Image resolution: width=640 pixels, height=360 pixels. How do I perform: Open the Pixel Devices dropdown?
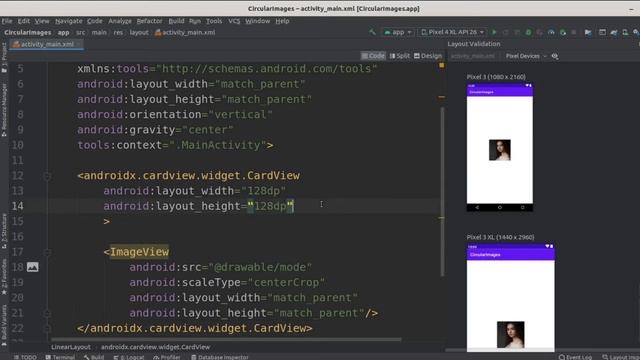click(526, 56)
